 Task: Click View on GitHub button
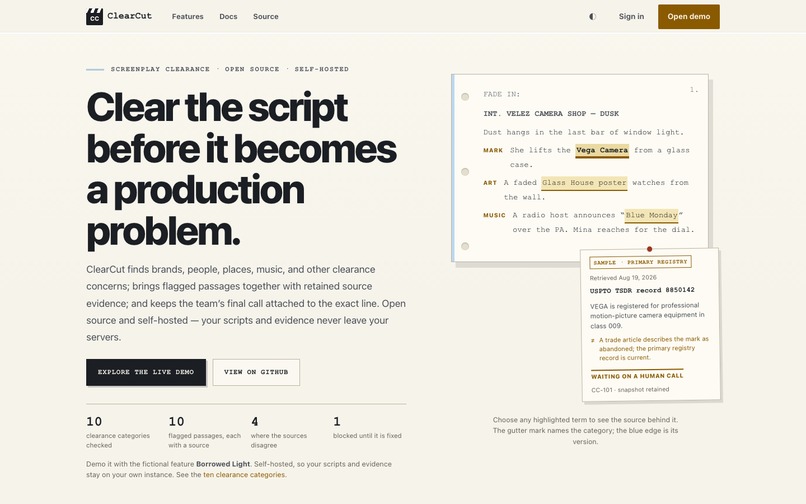point(256,372)
